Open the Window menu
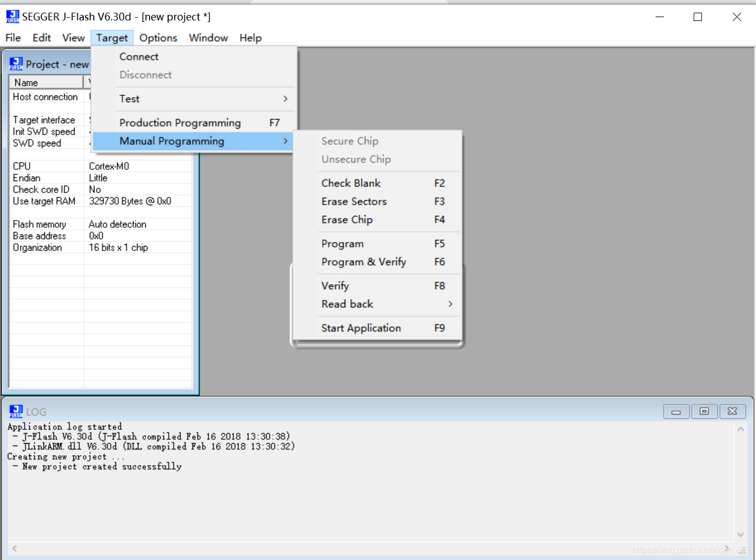The width and height of the screenshot is (756, 560). 208,38
